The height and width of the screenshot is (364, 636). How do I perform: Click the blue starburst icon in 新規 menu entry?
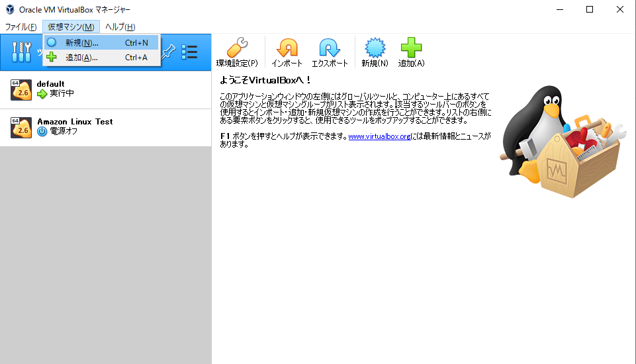(x=52, y=42)
